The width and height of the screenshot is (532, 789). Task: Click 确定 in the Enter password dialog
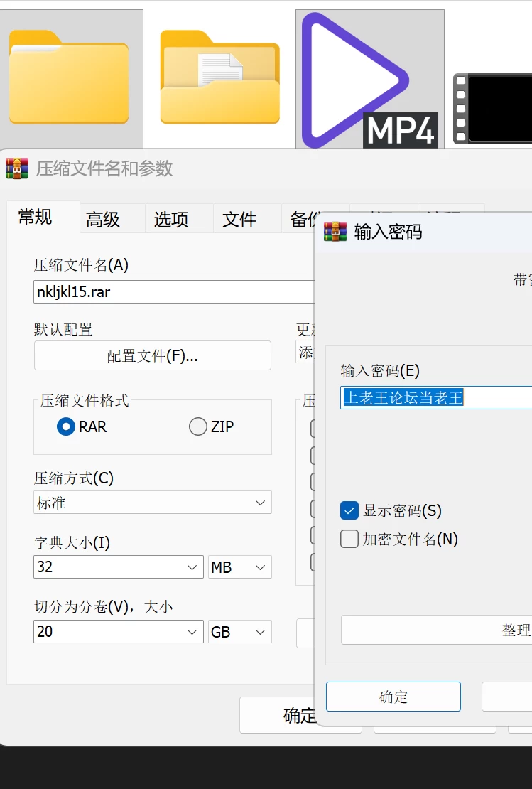(393, 697)
